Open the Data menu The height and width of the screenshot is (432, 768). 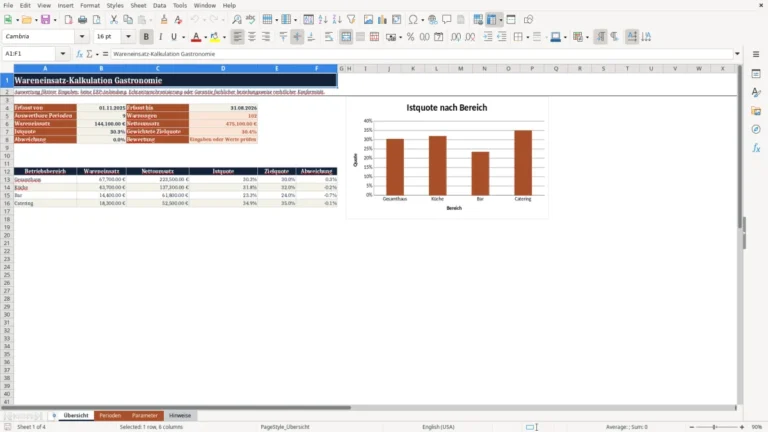pos(159,5)
